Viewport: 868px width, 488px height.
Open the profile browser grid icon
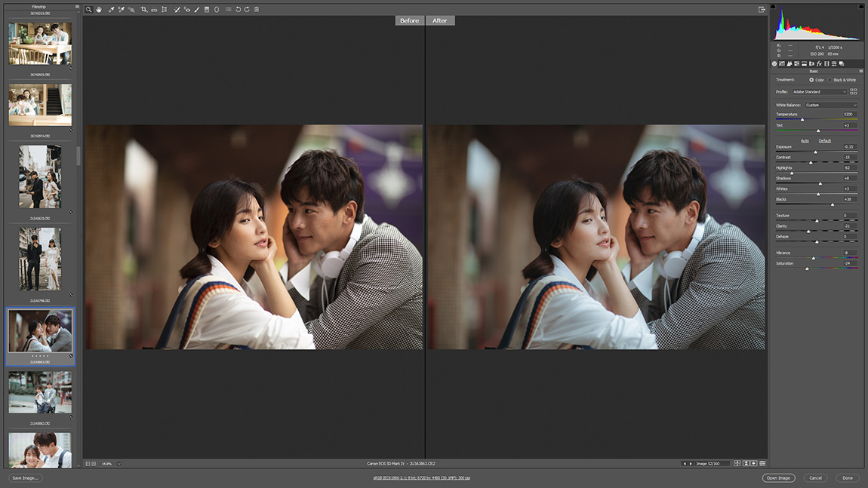click(x=854, y=91)
